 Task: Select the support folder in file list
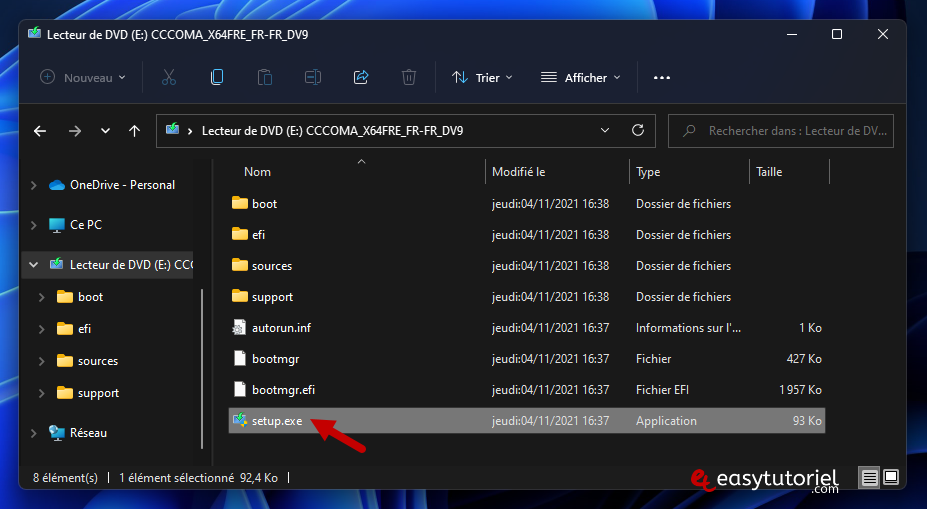click(x=272, y=297)
